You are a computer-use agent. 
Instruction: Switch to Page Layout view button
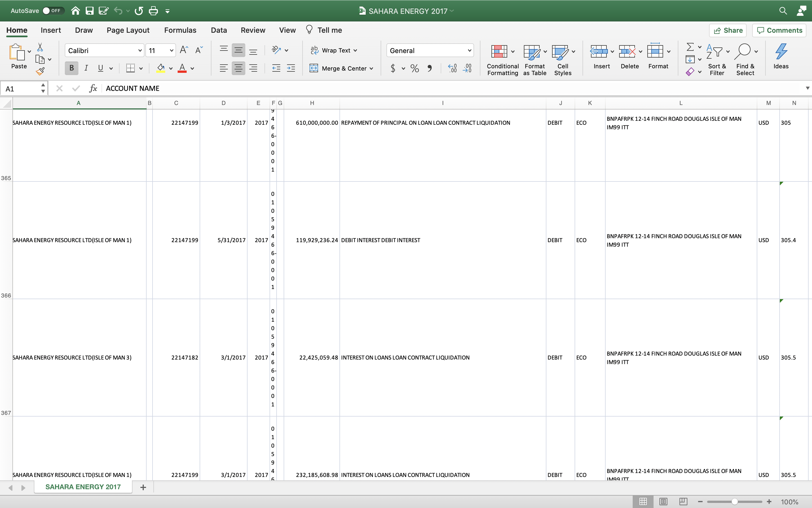pos(663,502)
